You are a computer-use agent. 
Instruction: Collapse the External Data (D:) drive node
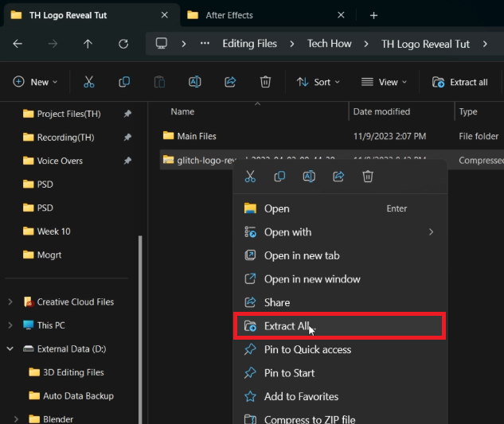pyautogui.click(x=10, y=348)
